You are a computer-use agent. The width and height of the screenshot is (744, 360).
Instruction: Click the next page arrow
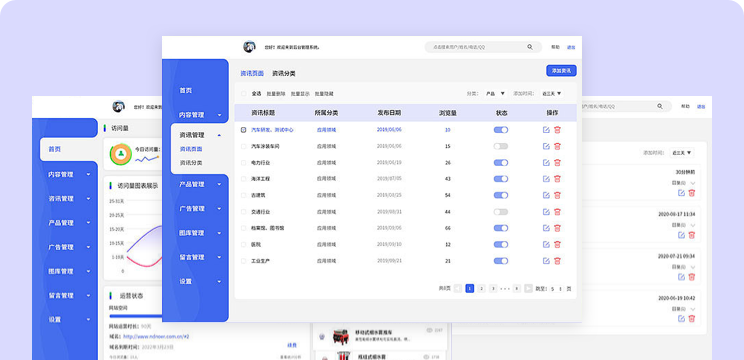[528, 288]
